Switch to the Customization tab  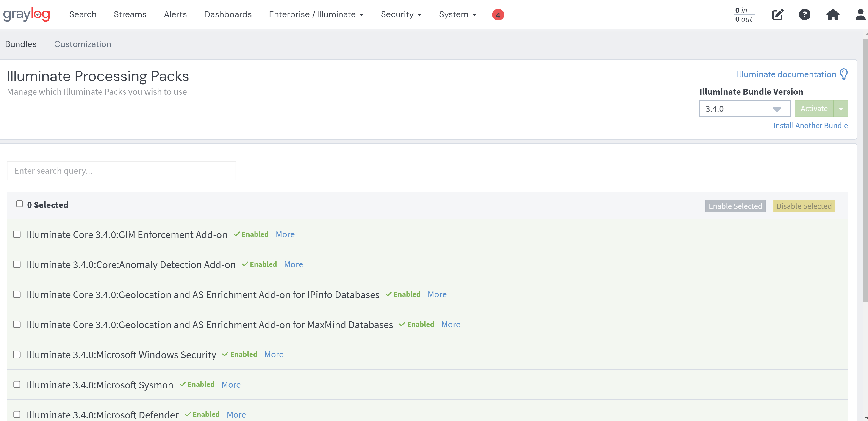coord(83,44)
